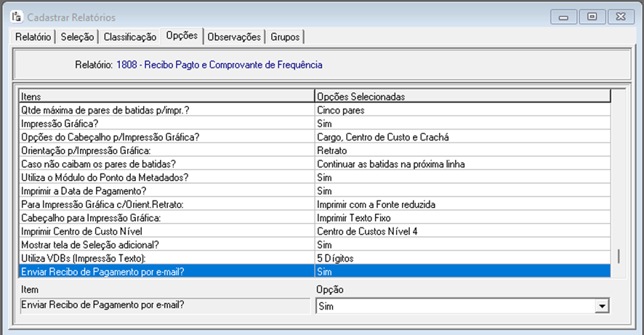This screenshot has height=335, width=644.
Task: Select Utiliza VDBs (Impressão Texto) row
Action: coord(166,258)
